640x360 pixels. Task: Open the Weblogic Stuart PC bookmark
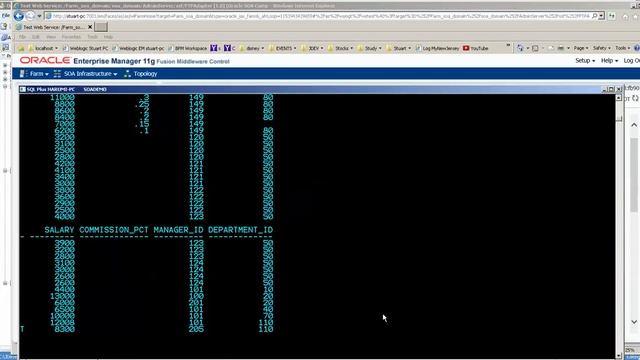[86, 48]
